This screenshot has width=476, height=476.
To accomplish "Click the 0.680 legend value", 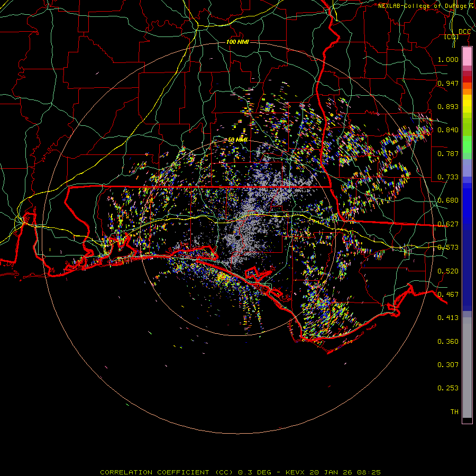I will click(x=448, y=200).
